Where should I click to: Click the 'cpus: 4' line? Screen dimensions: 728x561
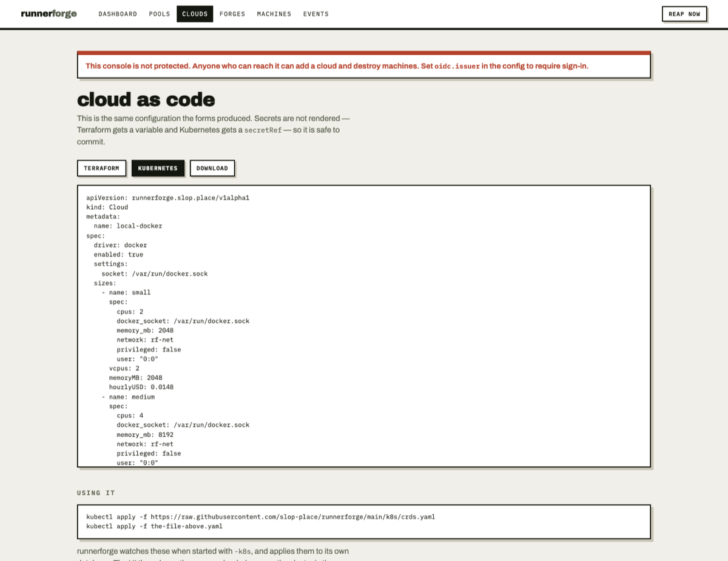coord(130,415)
